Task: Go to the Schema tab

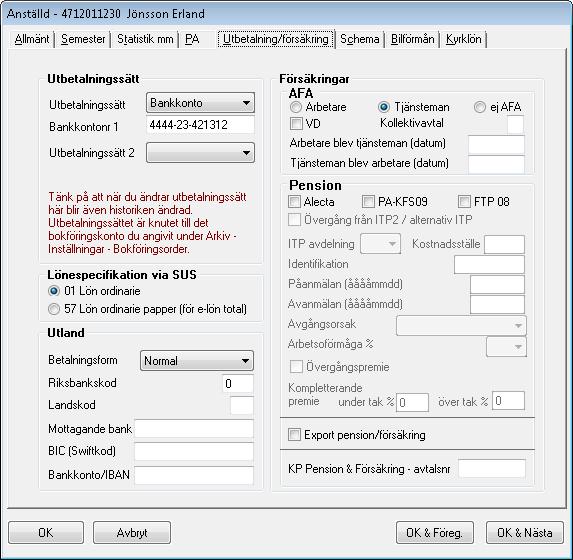Action: click(x=360, y=39)
